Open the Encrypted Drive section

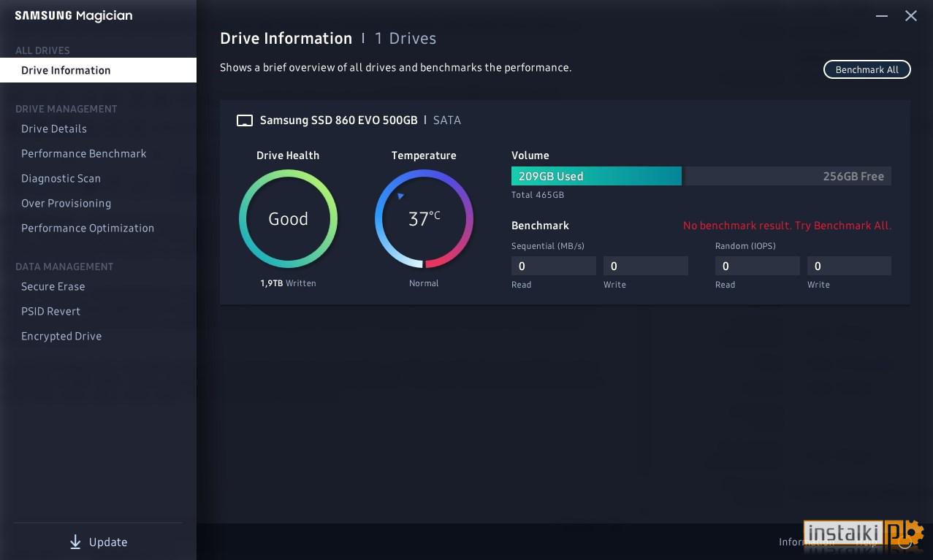click(x=61, y=336)
